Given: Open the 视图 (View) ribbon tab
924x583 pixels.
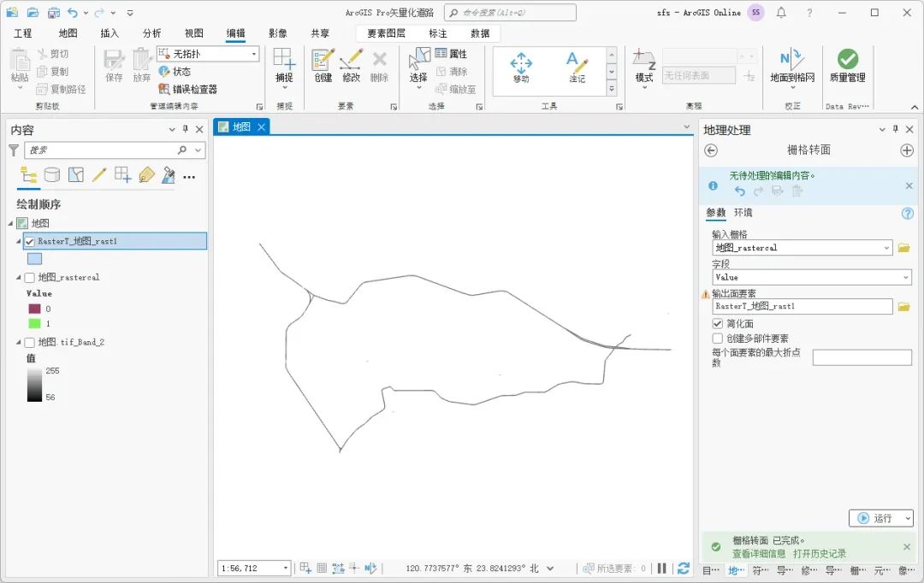Looking at the screenshot, I should point(194,33).
